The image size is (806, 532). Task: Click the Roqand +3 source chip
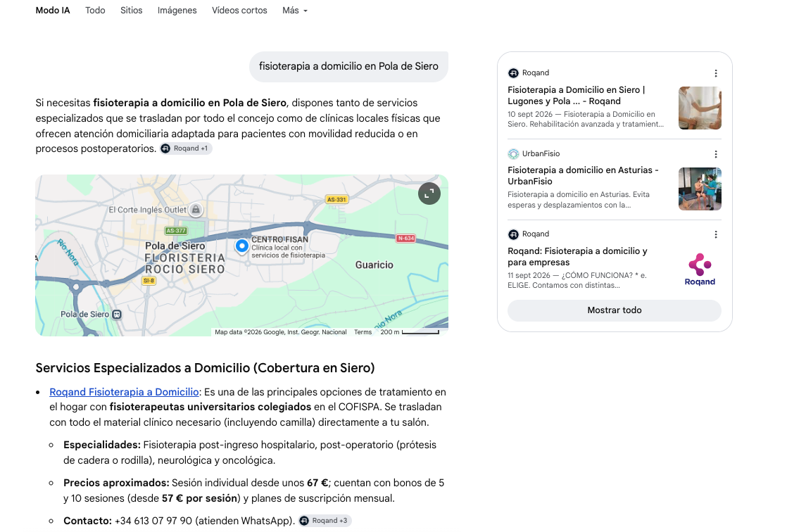tap(325, 521)
